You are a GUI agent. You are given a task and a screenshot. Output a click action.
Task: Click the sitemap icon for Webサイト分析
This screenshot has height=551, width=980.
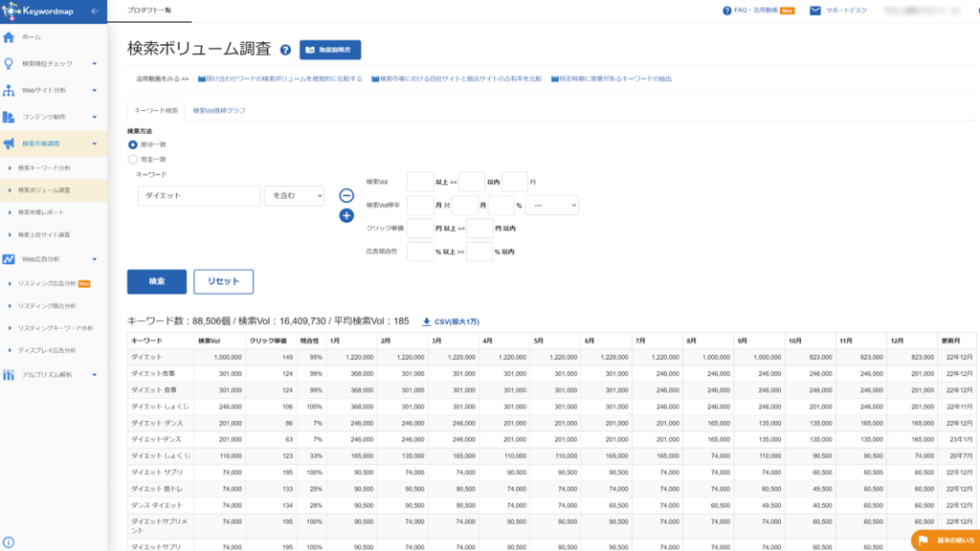[9, 90]
